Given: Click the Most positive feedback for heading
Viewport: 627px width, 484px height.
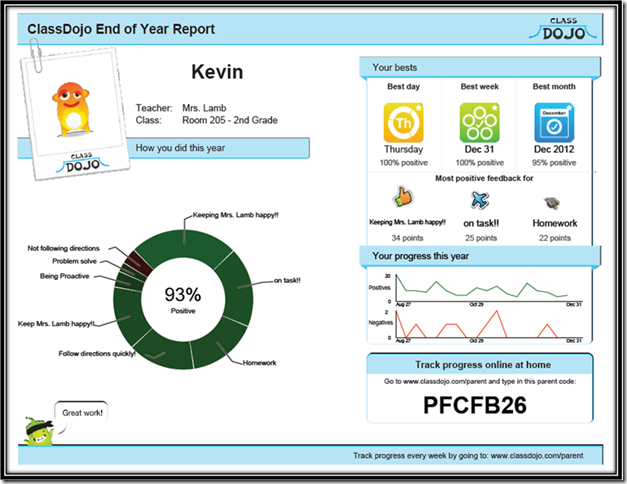Looking at the screenshot, I should [484, 178].
